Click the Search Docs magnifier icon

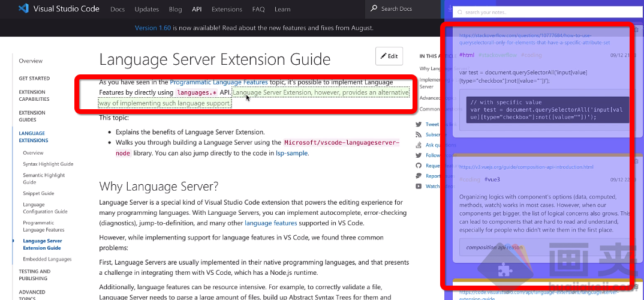374,9
